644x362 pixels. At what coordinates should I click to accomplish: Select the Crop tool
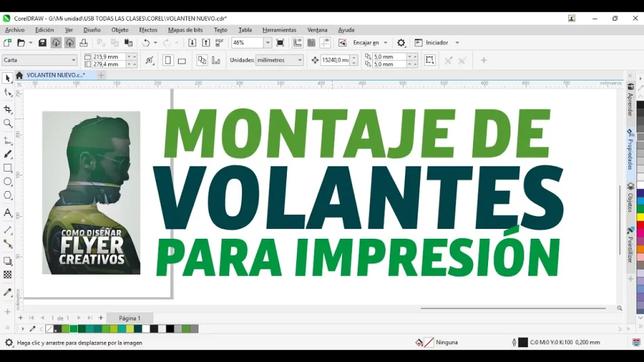pyautogui.click(x=8, y=109)
